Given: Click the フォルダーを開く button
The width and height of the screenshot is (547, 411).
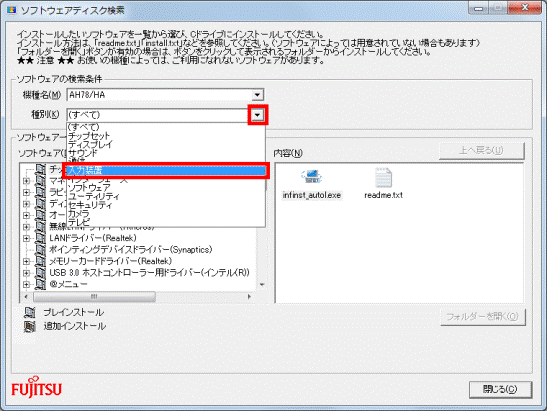Looking at the screenshot, I should (482, 317).
